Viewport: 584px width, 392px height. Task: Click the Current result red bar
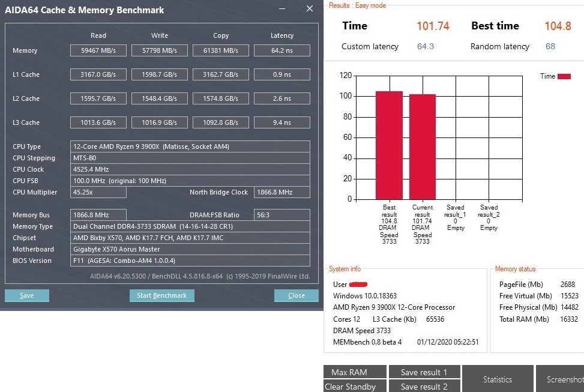pyautogui.click(x=423, y=147)
